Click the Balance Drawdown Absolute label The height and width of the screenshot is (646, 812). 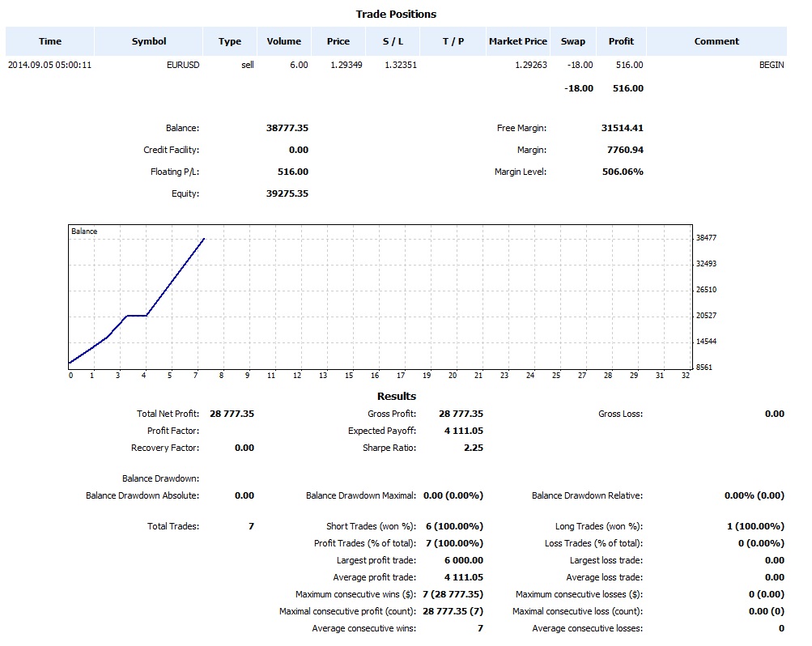(142, 495)
